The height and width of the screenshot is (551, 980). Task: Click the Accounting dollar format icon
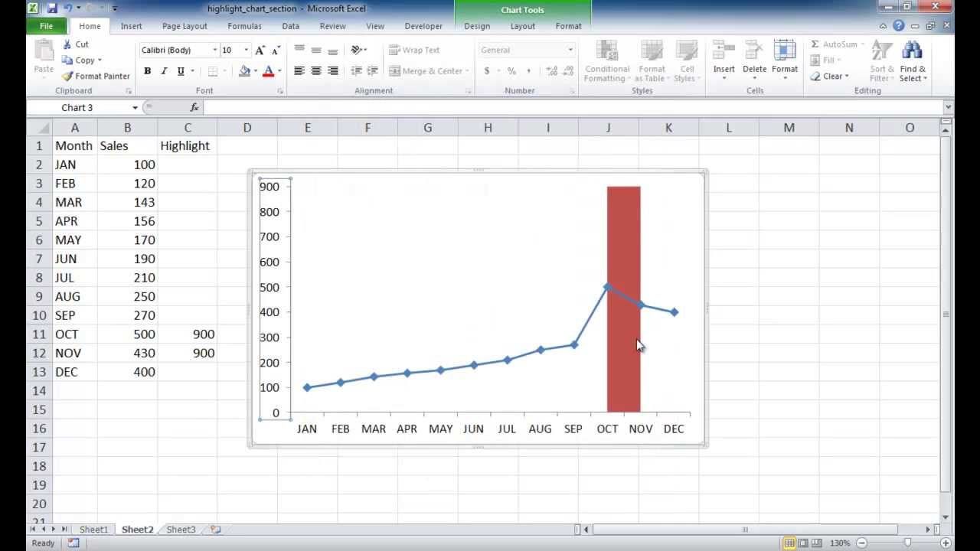487,71
